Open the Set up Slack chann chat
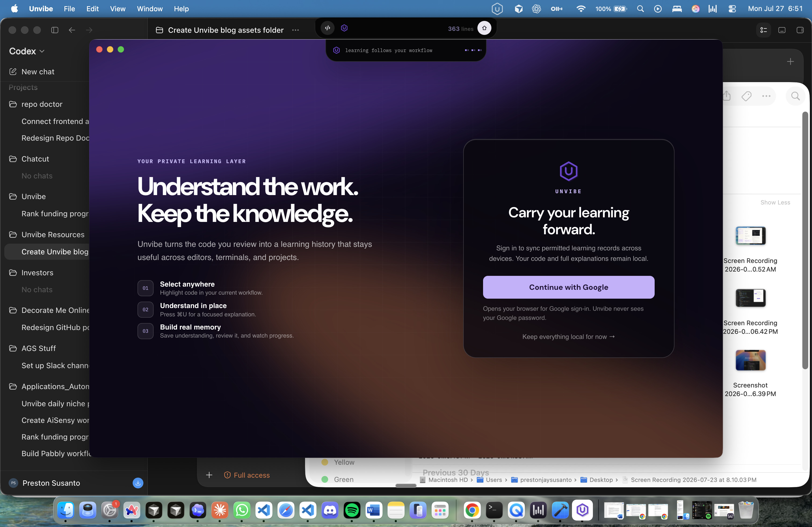This screenshot has width=812, height=527. [55, 365]
